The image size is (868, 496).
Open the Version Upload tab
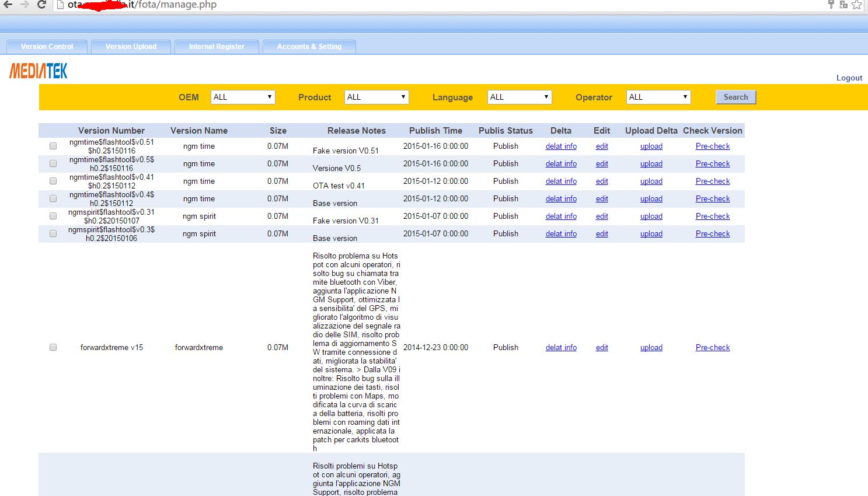(x=131, y=47)
